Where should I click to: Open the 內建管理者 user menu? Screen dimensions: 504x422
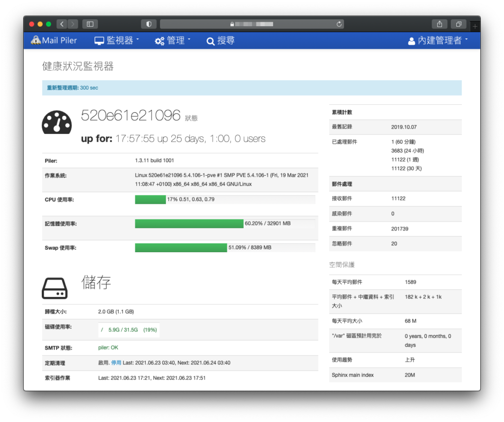438,40
